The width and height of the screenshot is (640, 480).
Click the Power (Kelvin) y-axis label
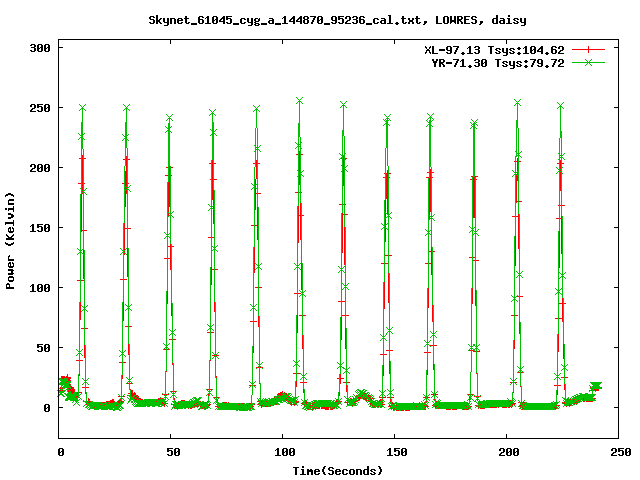tap(11, 243)
